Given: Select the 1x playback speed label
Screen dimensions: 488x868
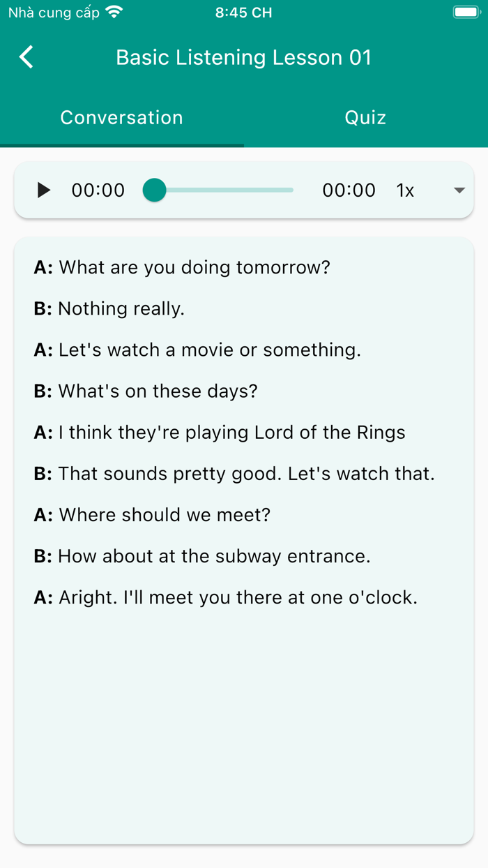Looking at the screenshot, I should [x=406, y=190].
